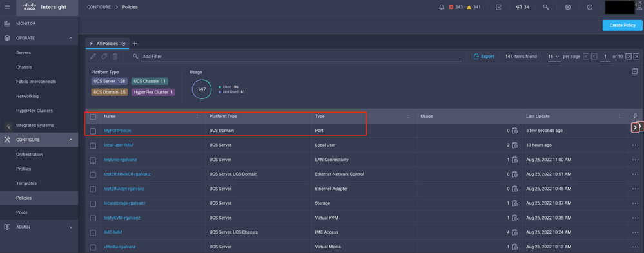Open the help question mark icon
The height and width of the screenshot is (253, 644).
point(590,7)
